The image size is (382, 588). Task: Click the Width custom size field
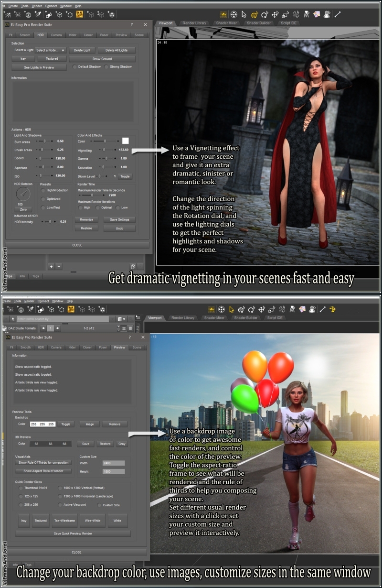click(x=114, y=463)
